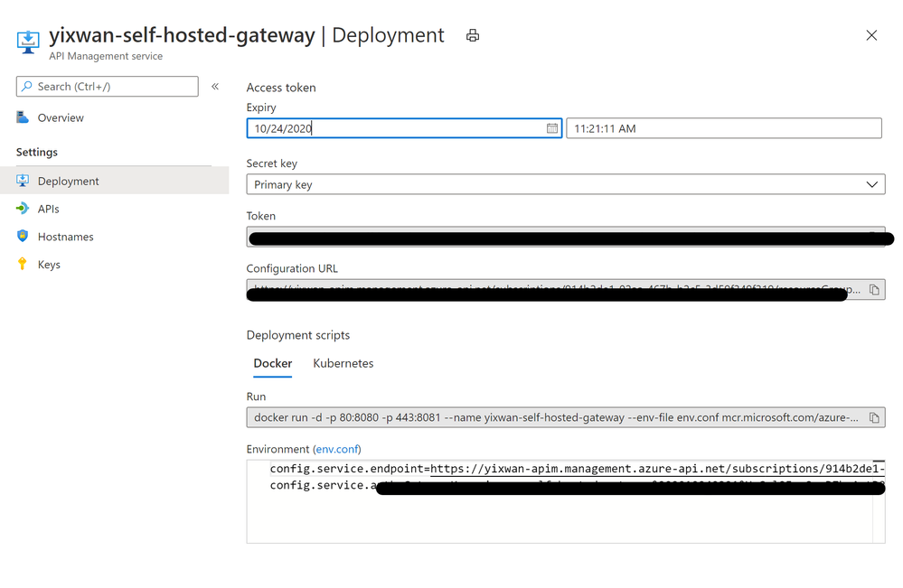Click the API Management service gateway icon
Viewport: 903px width, 588px height.
point(28,42)
